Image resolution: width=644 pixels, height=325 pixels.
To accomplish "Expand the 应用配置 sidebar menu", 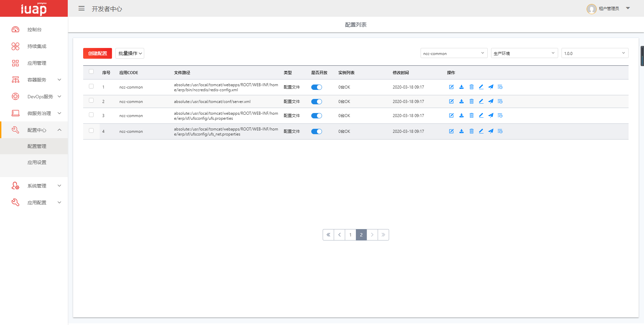I will [34, 203].
